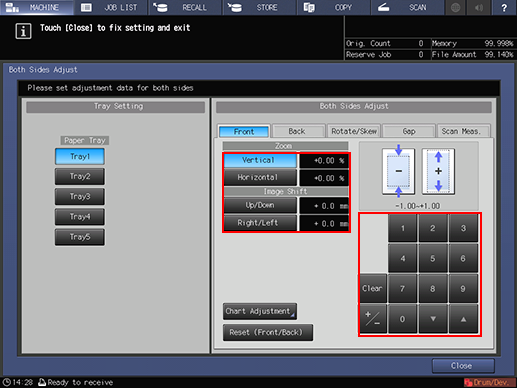The width and height of the screenshot is (517, 388).
Task: Tap the speaker volume icon
Action: pyautogui.click(x=479, y=7)
